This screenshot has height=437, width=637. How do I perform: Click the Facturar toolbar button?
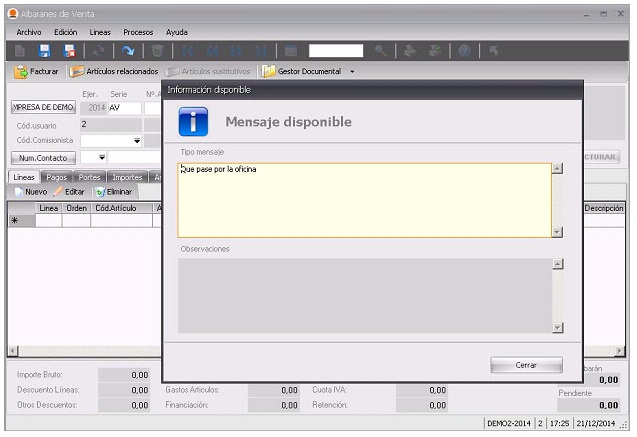(37, 72)
